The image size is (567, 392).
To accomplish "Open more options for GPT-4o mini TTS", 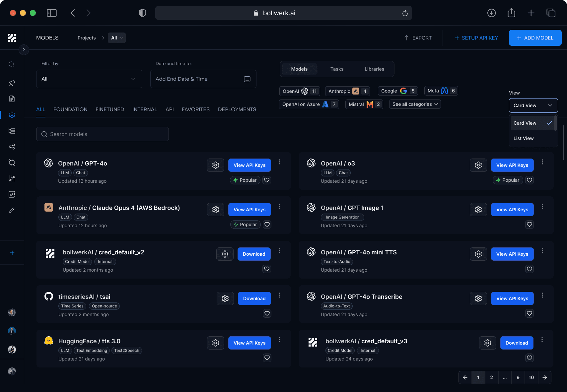I will coord(542,251).
